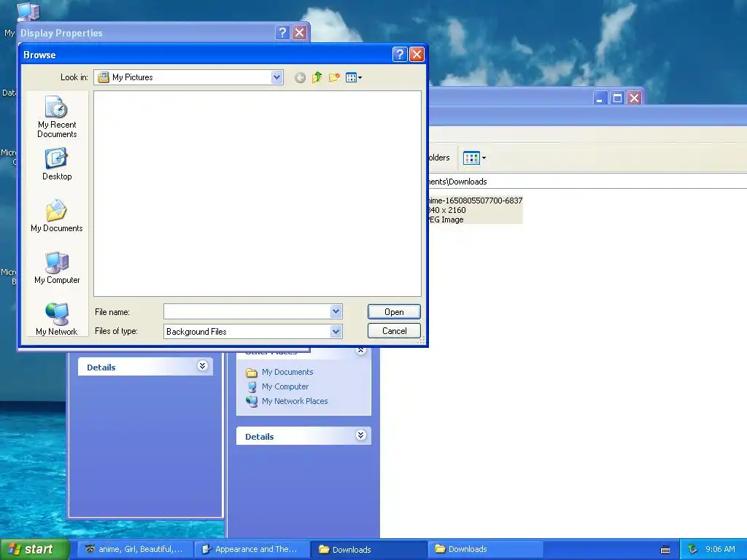Click the 9:06 AM clock
The height and width of the screenshot is (560, 747).
tap(720, 550)
